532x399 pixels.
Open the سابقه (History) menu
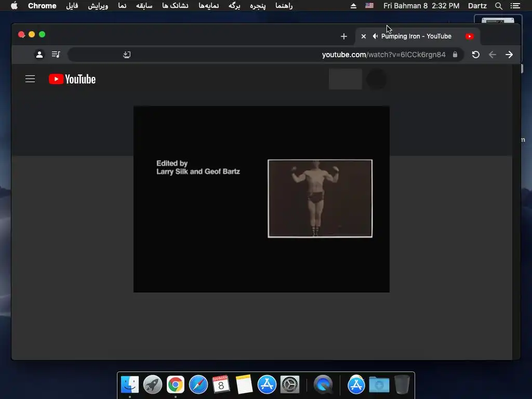144,6
